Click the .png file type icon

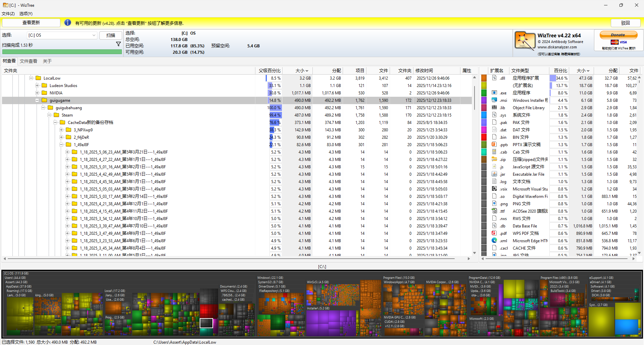(494, 204)
